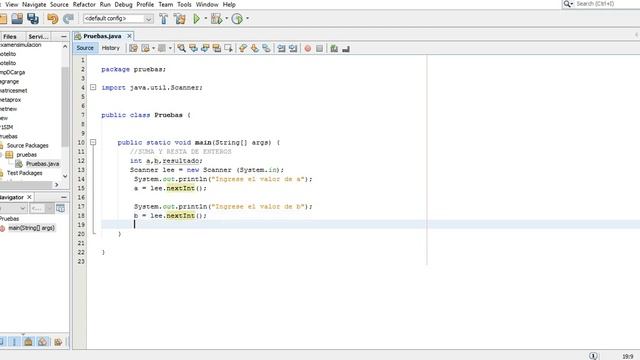This screenshot has width=640, height=360.
Task: Click the Previous Bookmark icon
Action: coord(243,48)
